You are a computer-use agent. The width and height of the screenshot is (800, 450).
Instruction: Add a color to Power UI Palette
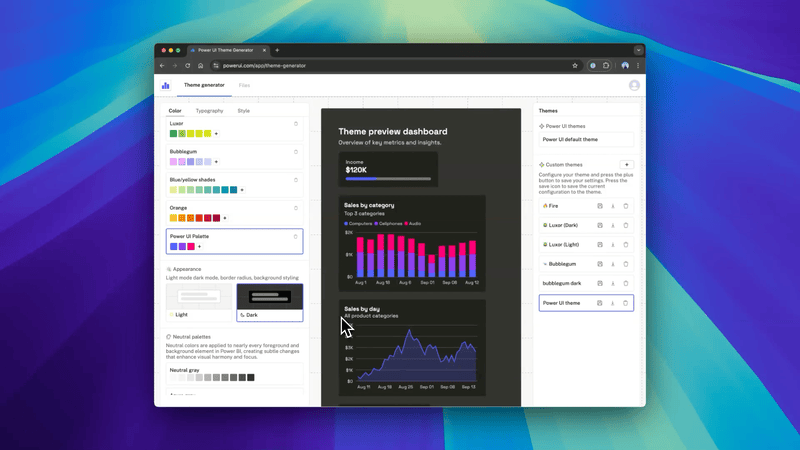(x=199, y=246)
